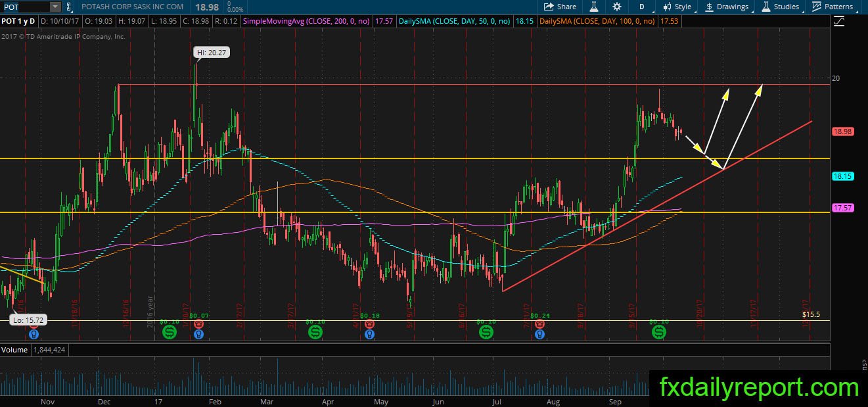Click the 11/17/17 expiration date marker

tap(755, 314)
